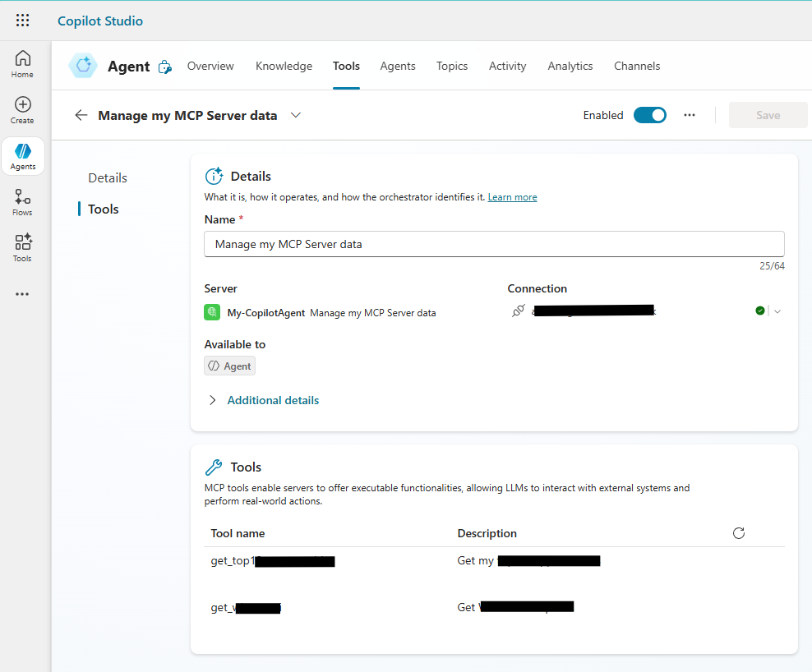
Task: Go back using the left arrow
Action: pos(81,115)
